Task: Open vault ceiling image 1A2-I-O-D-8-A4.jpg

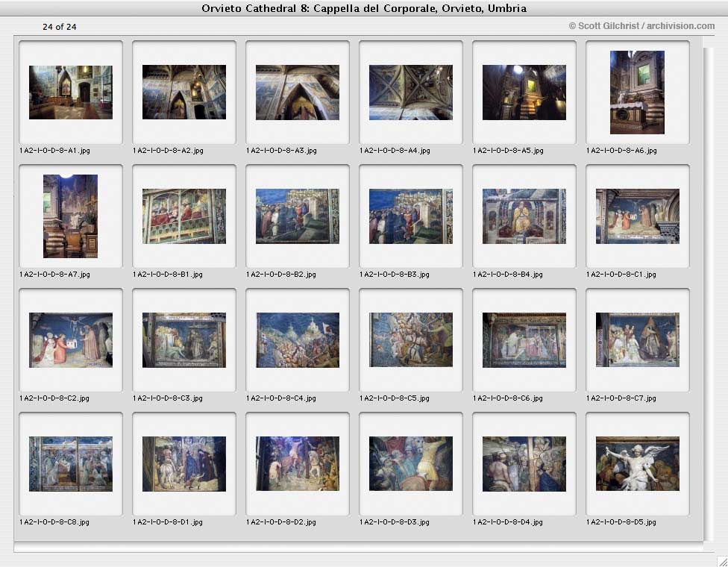Action: click(x=410, y=93)
